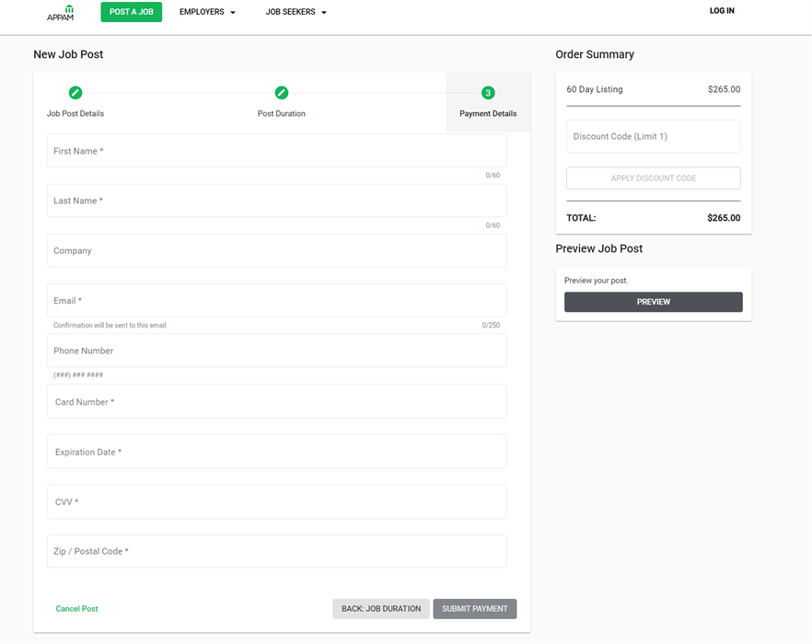Click the (###) ### #### phone format hint

[78, 374]
